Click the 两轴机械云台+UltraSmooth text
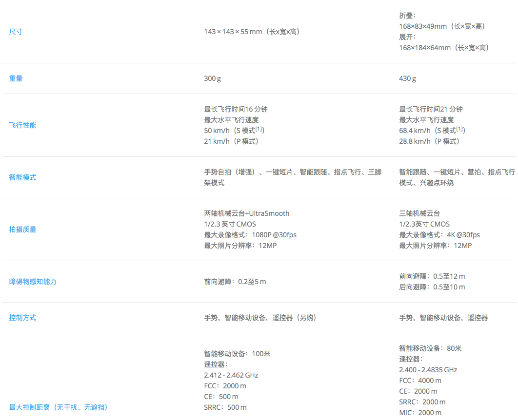The height and width of the screenshot is (420, 518). [246, 213]
